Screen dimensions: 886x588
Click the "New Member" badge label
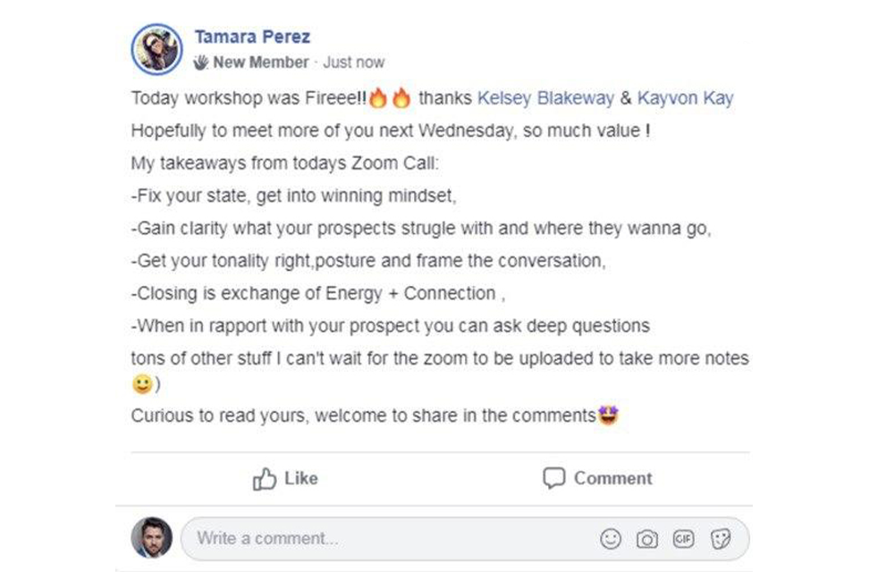260,63
